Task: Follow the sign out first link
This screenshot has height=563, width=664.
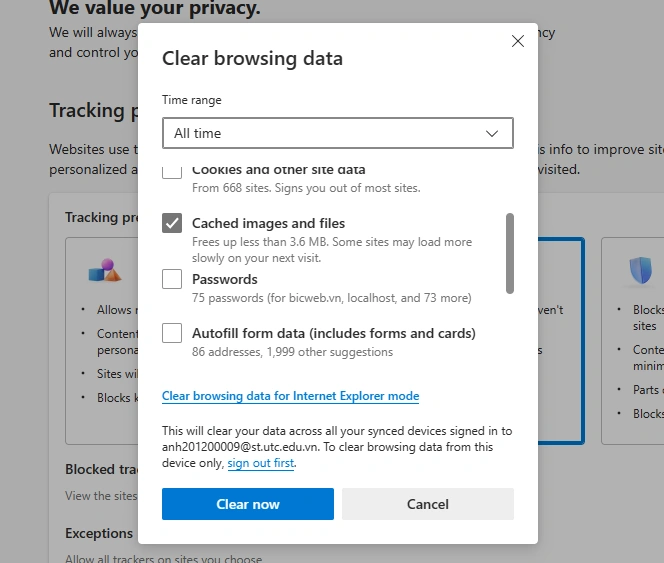Action: (x=260, y=463)
